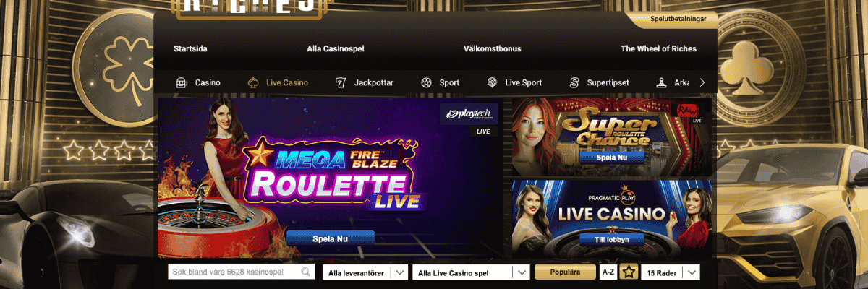This screenshot has width=868, height=289.
Task: Go to The Wheel of Riches
Action: (x=658, y=49)
